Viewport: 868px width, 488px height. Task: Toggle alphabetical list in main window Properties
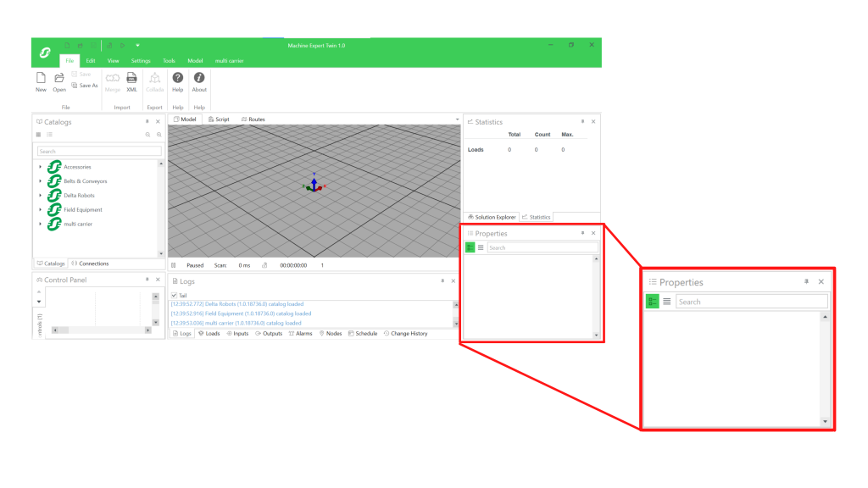click(481, 248)
